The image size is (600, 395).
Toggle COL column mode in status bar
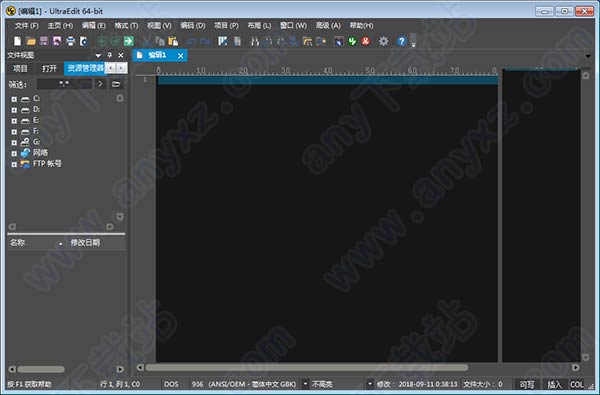pos(577,384)
